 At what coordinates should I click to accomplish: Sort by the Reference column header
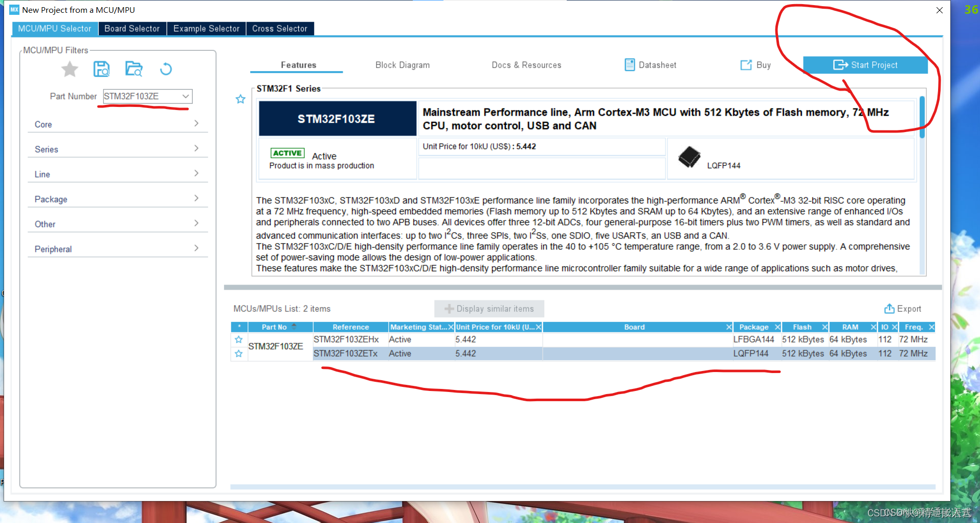click(350, 327)
